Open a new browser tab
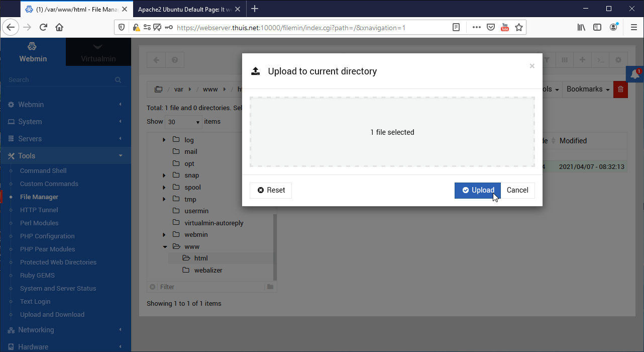This screenshot has height=352, width=644. [x=255, y=9]
